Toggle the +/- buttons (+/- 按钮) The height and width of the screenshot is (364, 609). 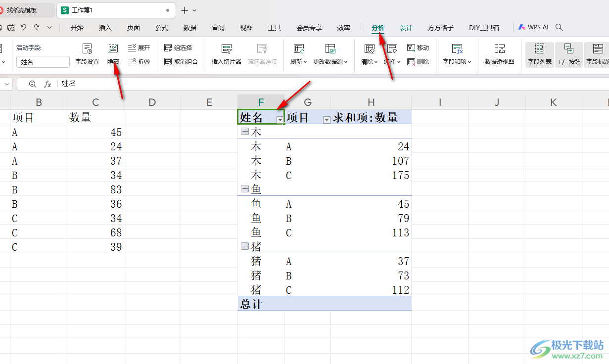click(569, 55)
